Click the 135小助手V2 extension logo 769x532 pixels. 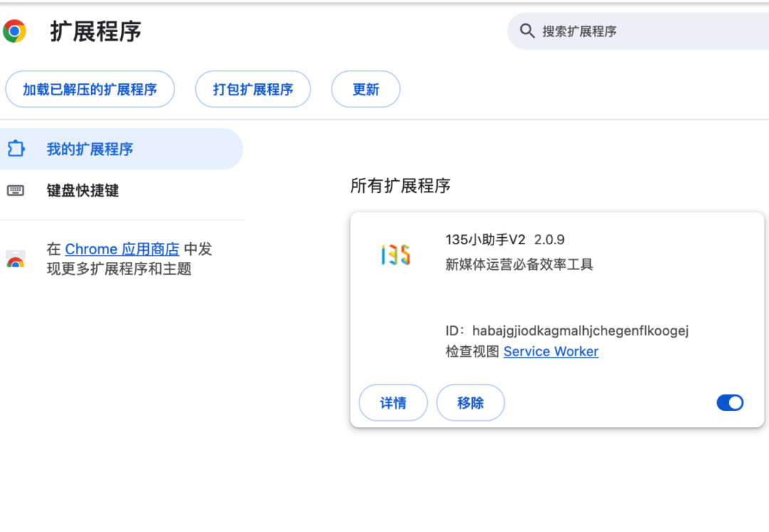tap(395, 255)
